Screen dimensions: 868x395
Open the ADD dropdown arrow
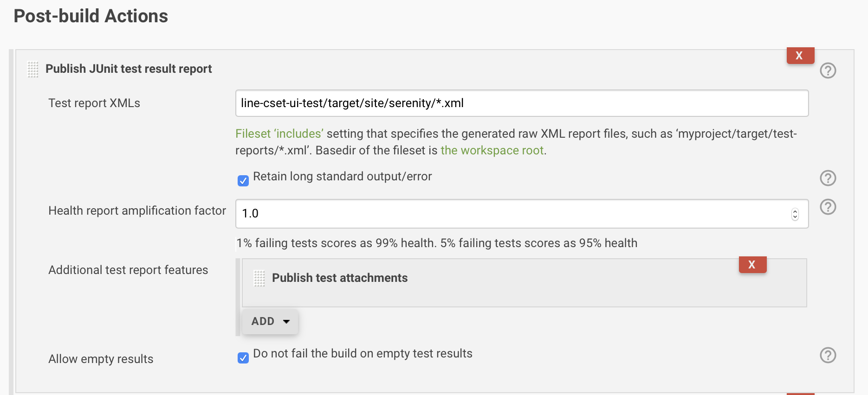click(285, 321)
